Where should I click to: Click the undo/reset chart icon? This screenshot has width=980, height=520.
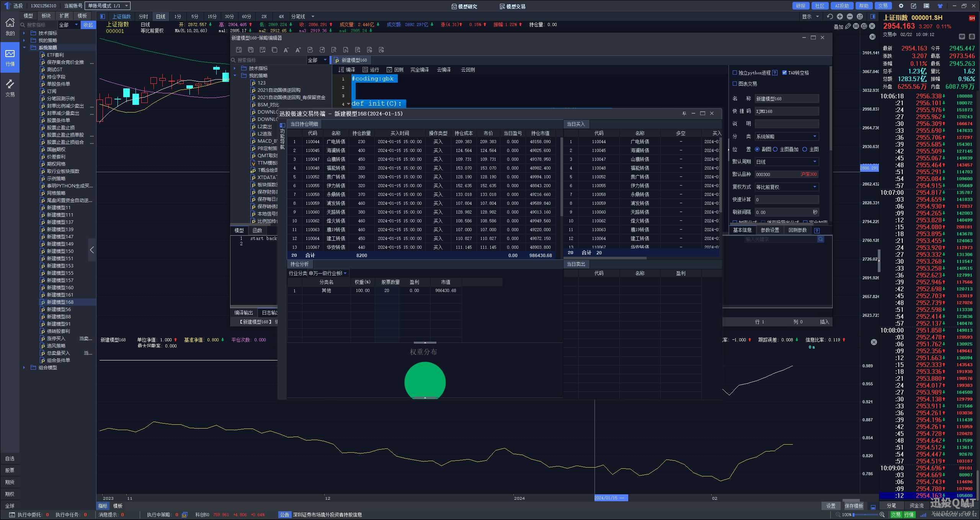point(830,16)
